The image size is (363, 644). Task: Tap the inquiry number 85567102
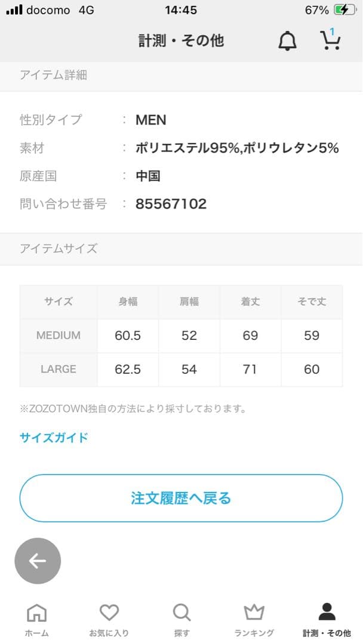(x=171, y=204)
